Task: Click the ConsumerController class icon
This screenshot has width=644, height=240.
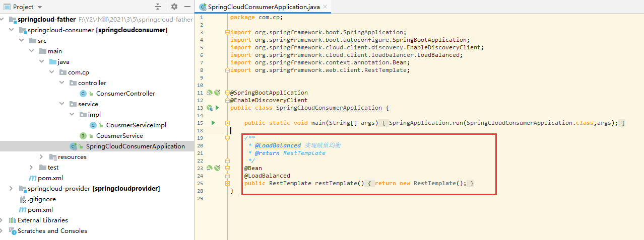Action: 83,94
